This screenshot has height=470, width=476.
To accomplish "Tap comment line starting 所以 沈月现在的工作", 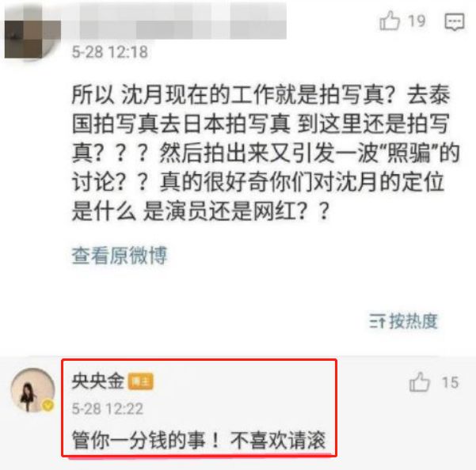I will click(x=261, y=95).
